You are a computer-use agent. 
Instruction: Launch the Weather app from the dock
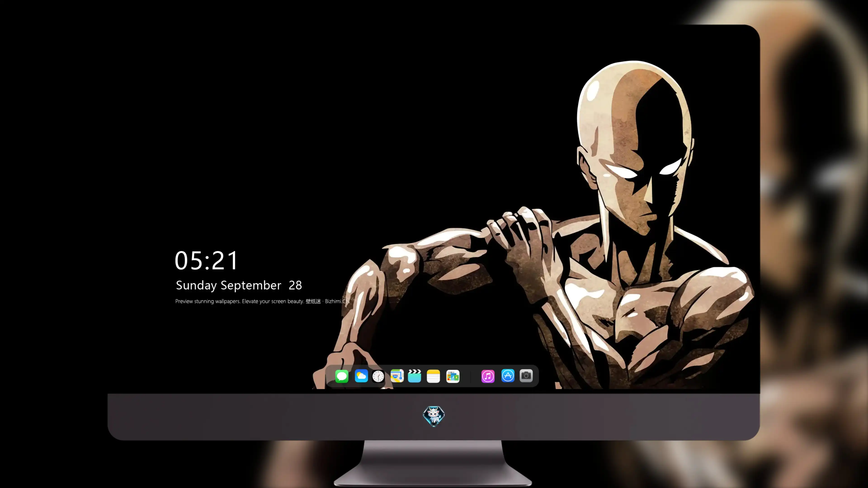click(361, 376)
